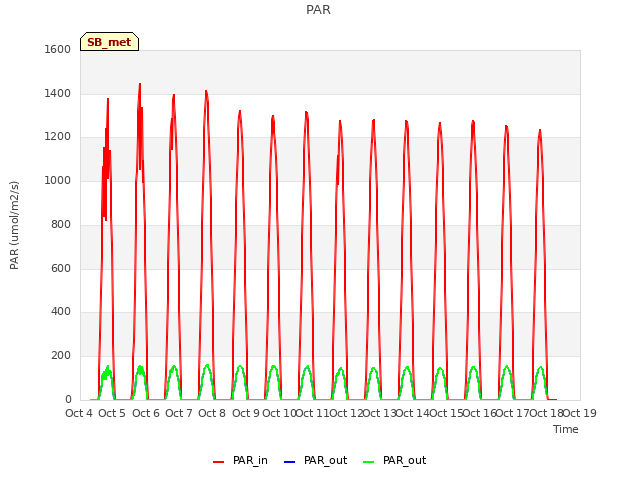Click the Oct 15 x-axis tick label
640x480 pixels.
tap(446, 413)
